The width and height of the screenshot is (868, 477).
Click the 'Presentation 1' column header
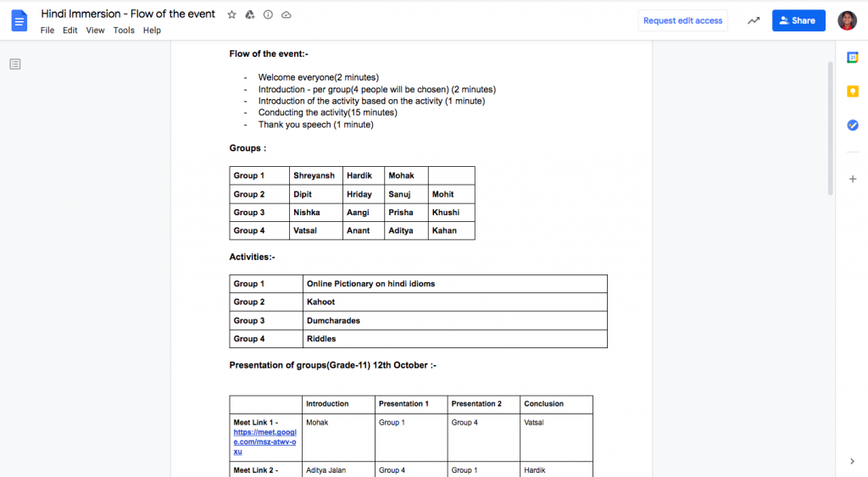point(411,404)
